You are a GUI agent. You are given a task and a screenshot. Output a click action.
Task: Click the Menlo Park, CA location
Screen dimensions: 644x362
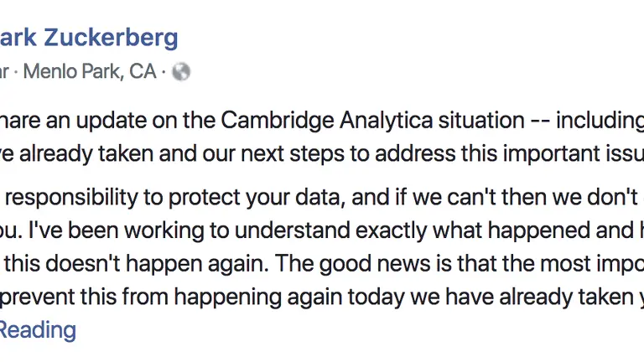point(90,72)
